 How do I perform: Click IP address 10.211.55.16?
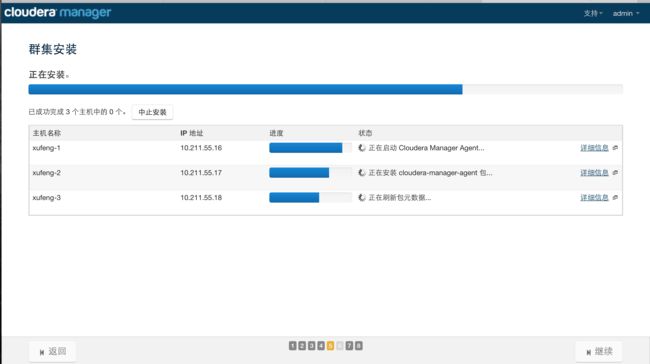click(201, 148)
